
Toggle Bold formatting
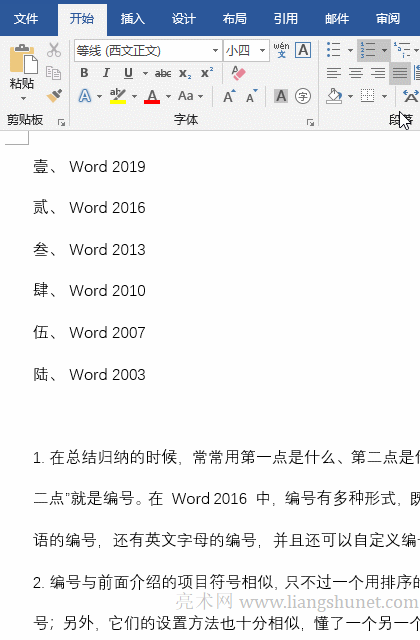pyautogui.click(x=84, y=73)
